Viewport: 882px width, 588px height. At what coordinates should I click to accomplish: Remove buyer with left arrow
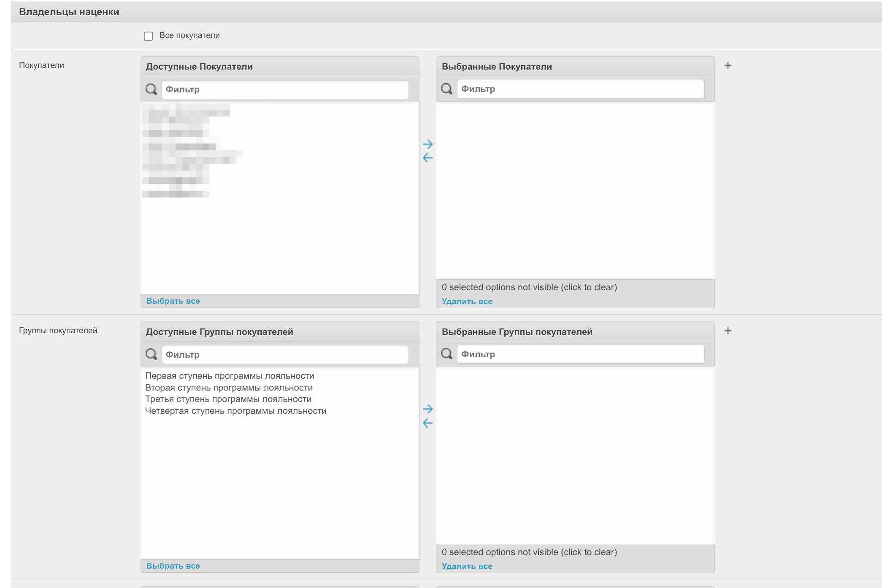point(427,158)
